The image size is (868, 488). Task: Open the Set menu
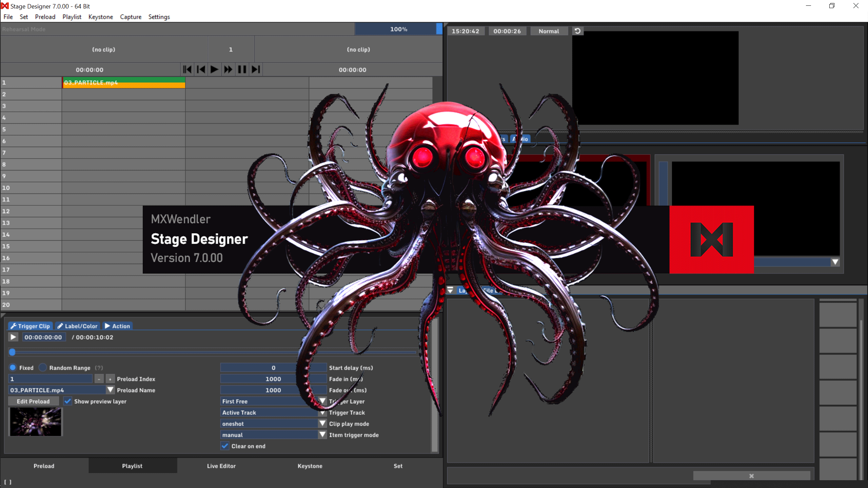(x=24, y=17)
